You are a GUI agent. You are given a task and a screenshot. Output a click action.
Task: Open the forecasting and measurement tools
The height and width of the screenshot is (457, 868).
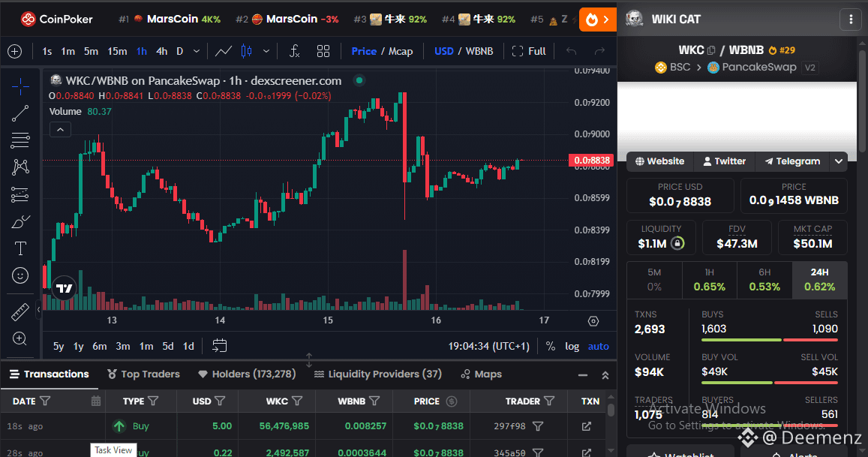20,194
